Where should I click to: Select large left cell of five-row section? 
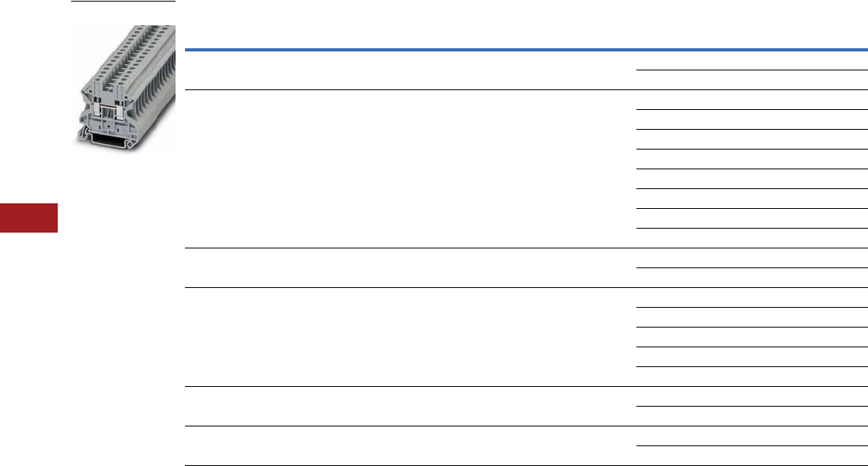[x=410, y=337]
